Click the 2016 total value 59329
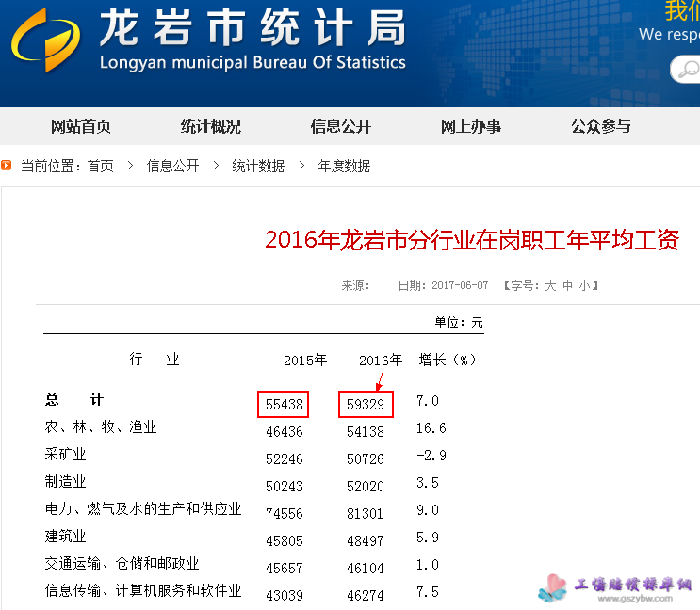This screenshot has height=610, width=700. tap(366, 405)
